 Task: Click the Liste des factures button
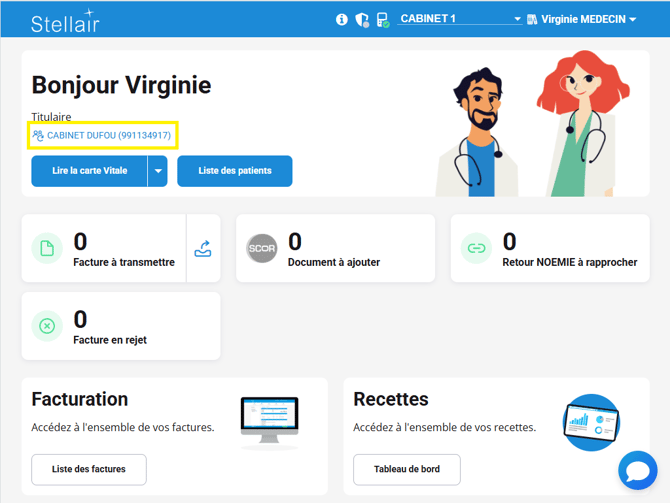tap(89, 470)
